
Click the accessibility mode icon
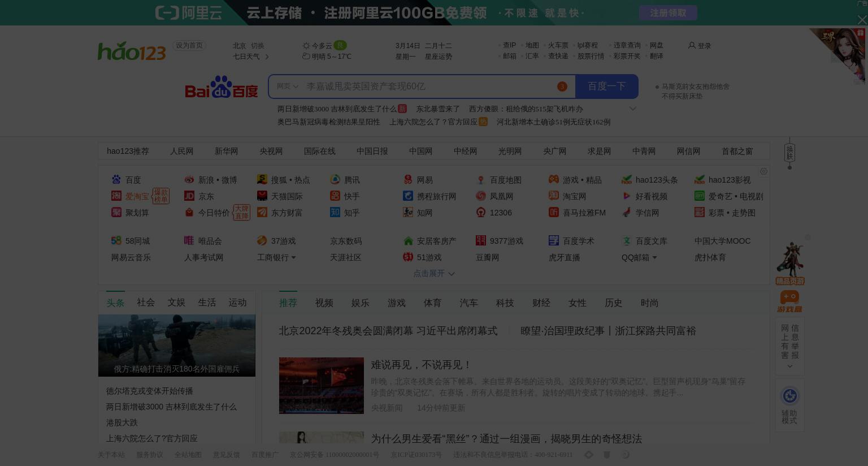(789, 396)
